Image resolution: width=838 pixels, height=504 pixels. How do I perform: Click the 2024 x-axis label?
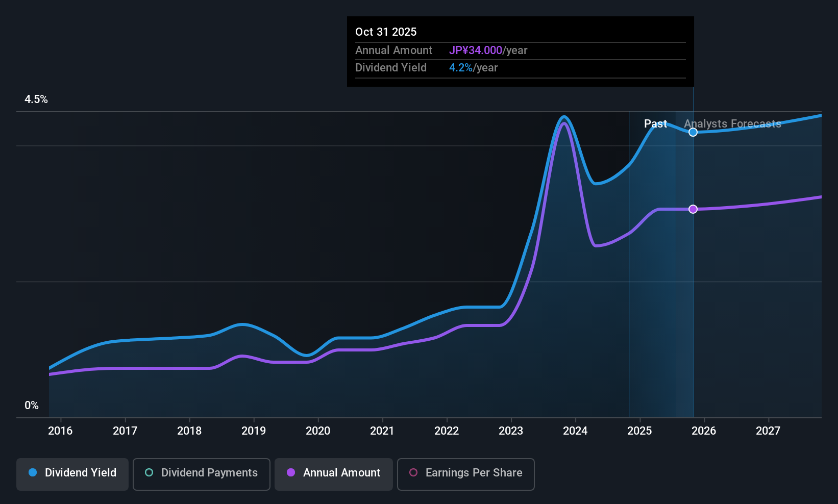click(x=575, y=431)
